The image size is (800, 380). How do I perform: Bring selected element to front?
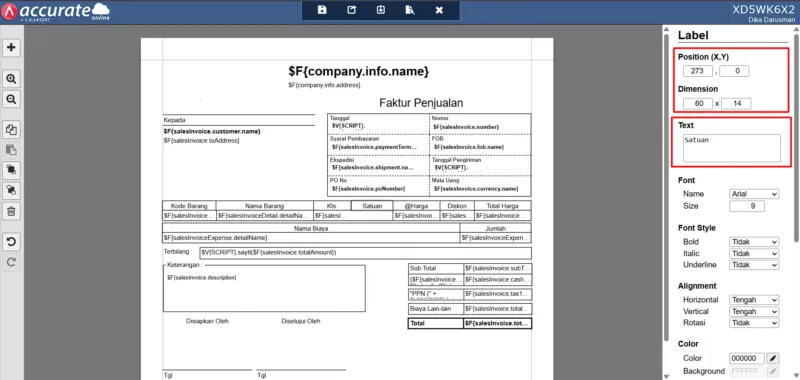click(x=11, y=170)
